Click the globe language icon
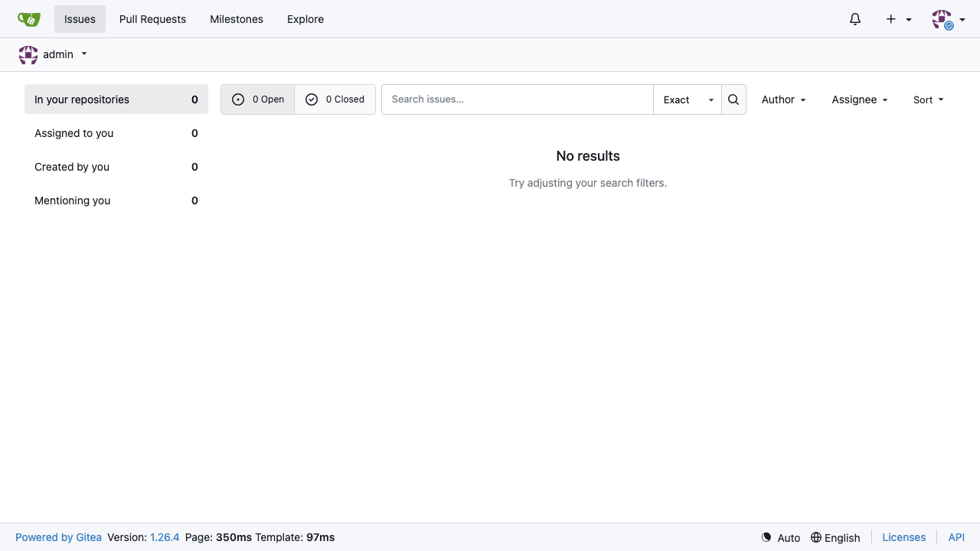This screenshot has height=551, width=980. [816, 537]
